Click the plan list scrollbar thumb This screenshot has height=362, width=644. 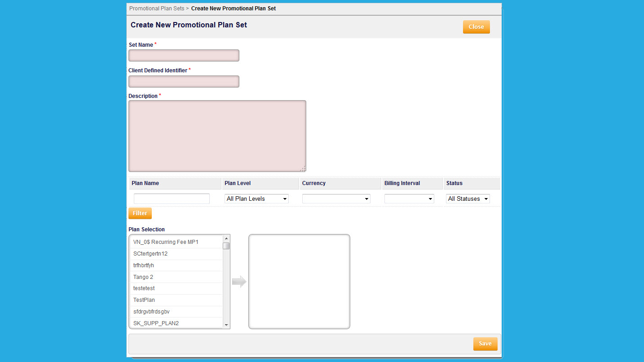click(x=226, y=246)
